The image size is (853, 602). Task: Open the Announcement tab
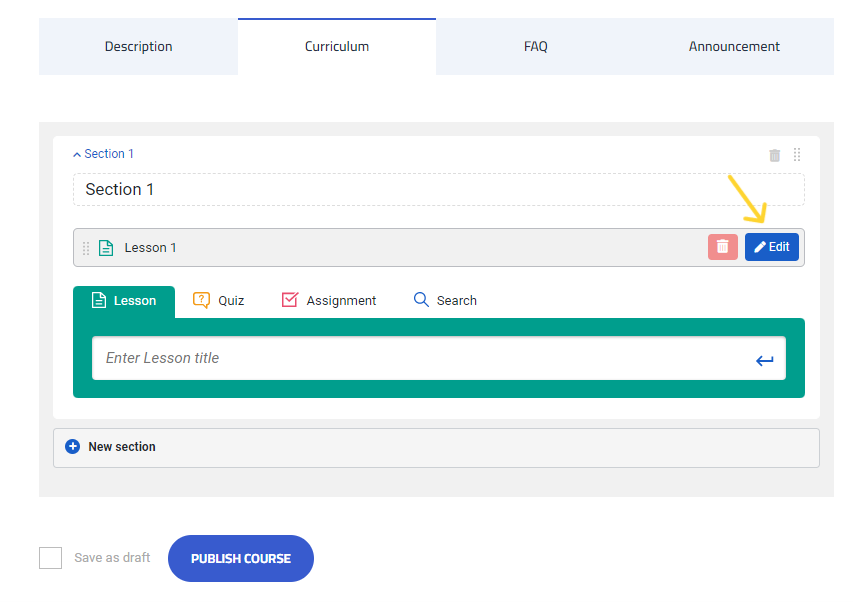coord(733,46)
